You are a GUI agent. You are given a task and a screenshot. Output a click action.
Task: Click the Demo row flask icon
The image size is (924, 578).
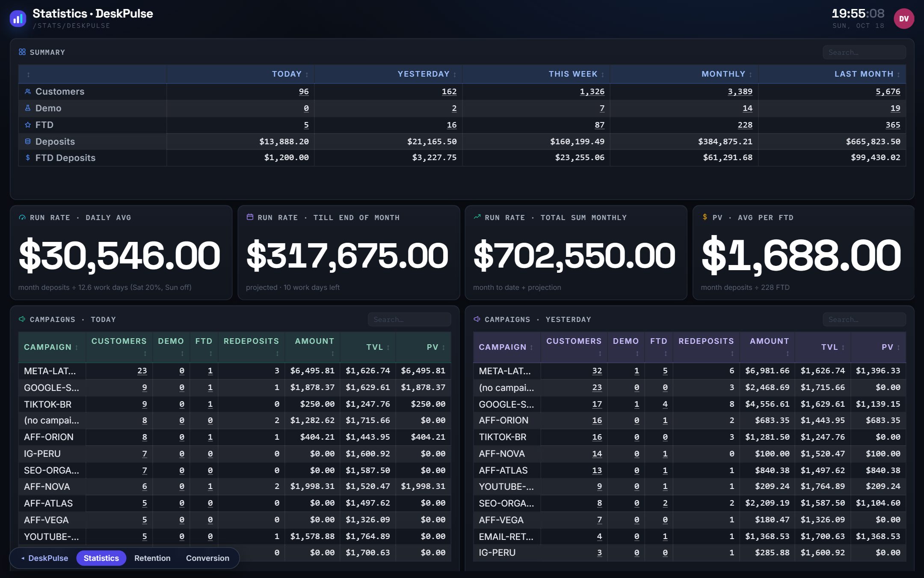click(28, 108)
